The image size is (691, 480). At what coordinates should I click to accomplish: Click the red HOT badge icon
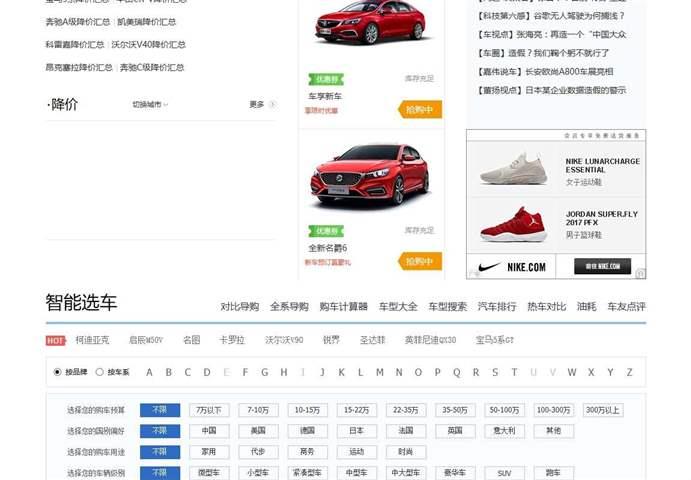pyautogui.click(x=56, y=340)
